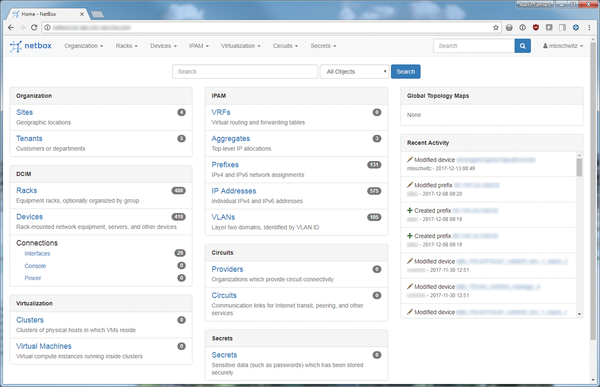
Task: Click the blue Search button
Action: click(406, 72)
